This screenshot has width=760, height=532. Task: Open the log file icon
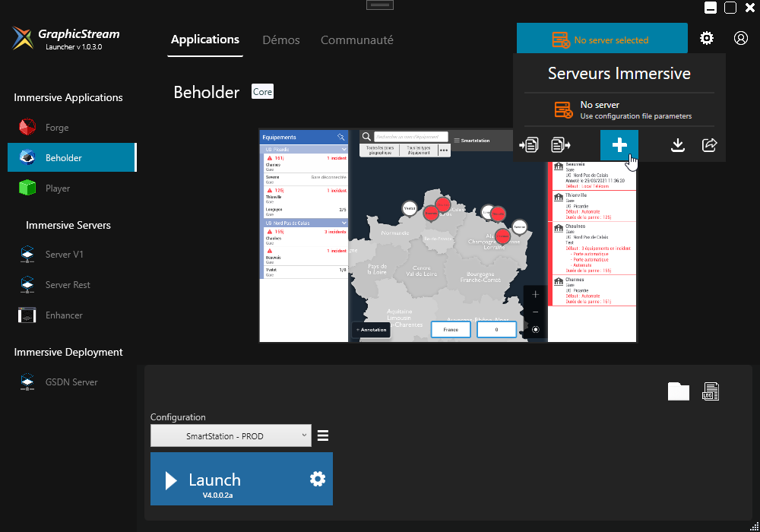coord(711,391)
